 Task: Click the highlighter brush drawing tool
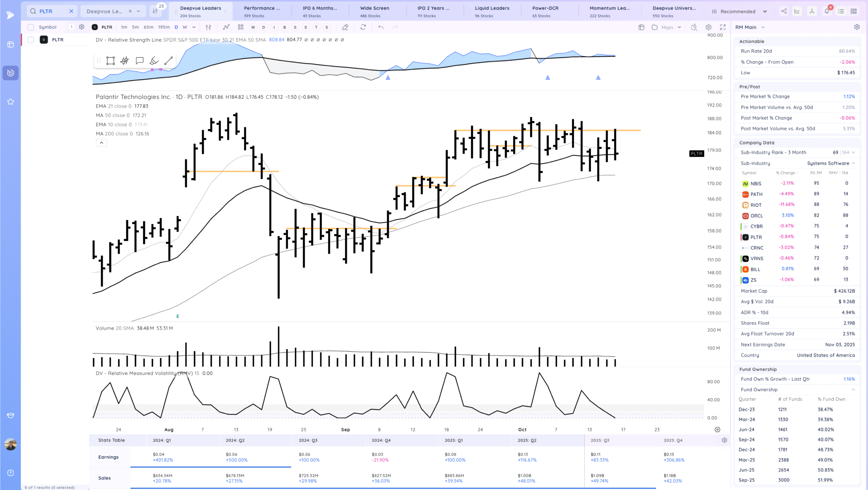[x=154, y=61]
